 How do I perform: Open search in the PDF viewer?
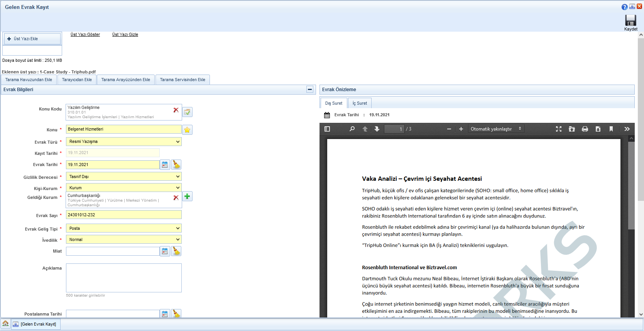352,129
